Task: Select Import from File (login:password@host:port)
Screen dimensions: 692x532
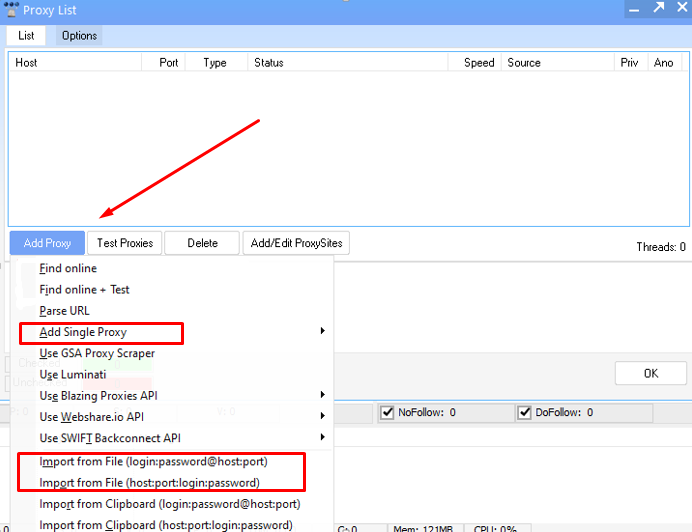Action: [x=153, y=462]
